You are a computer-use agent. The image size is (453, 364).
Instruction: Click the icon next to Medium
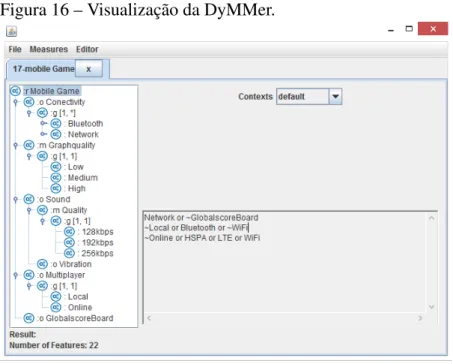tap(56, 177)
